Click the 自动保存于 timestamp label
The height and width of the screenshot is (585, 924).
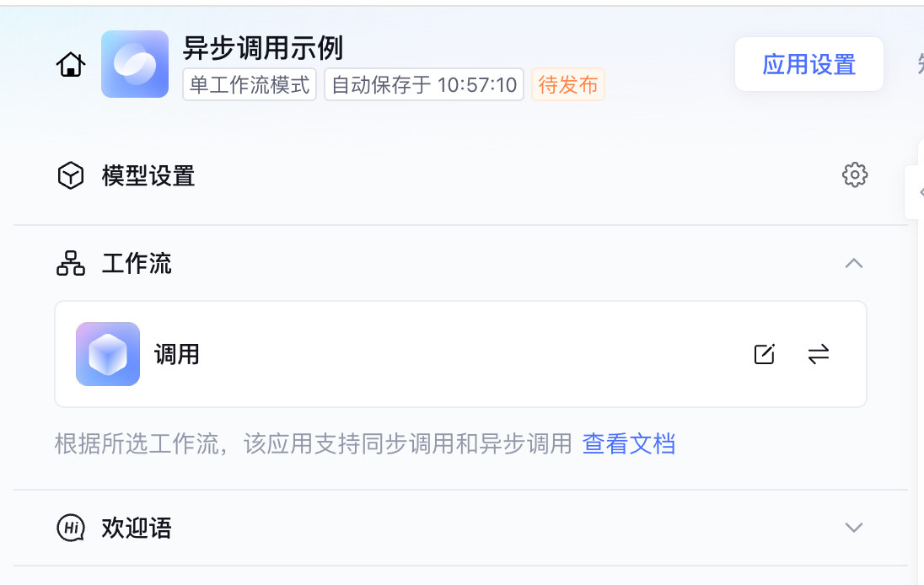424,85
